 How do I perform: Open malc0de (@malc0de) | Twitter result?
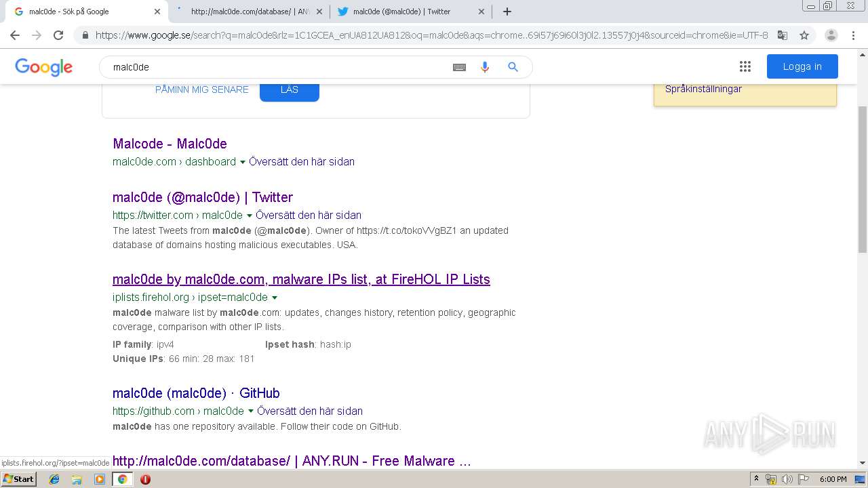coord(203,197)
